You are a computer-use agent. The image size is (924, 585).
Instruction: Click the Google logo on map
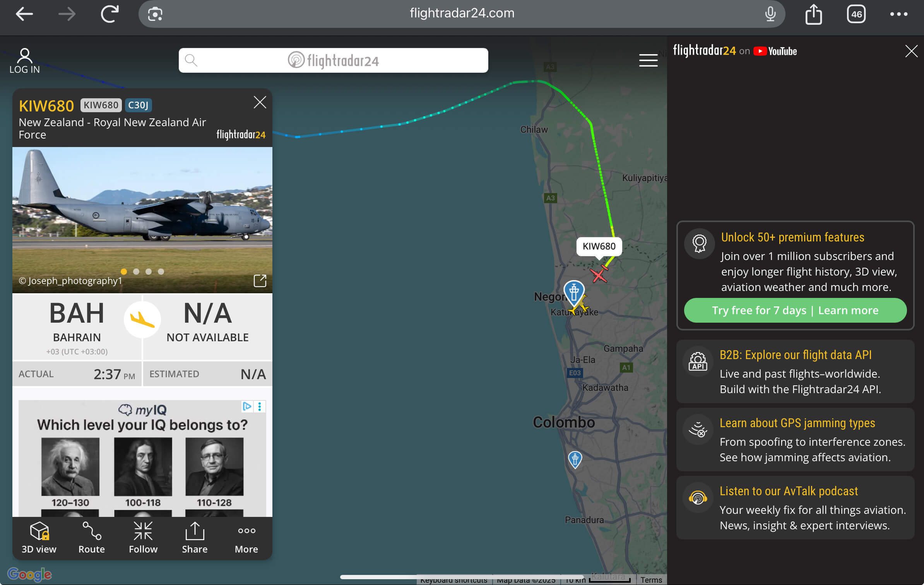[29, 574]
